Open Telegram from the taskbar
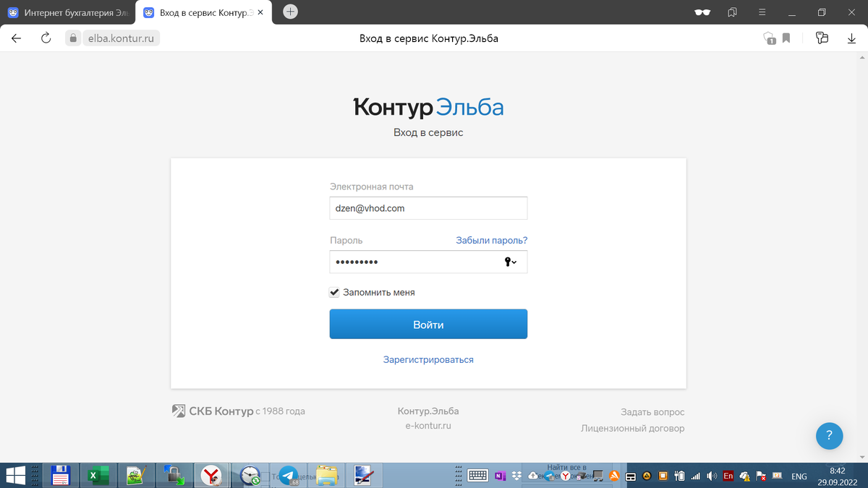Viewport: 868px width, 488px height. click(x=289, y=475)
